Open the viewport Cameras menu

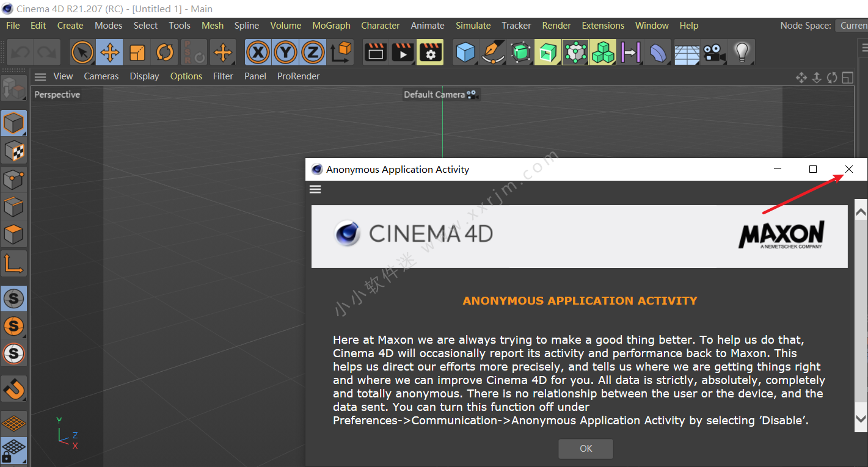101,76
